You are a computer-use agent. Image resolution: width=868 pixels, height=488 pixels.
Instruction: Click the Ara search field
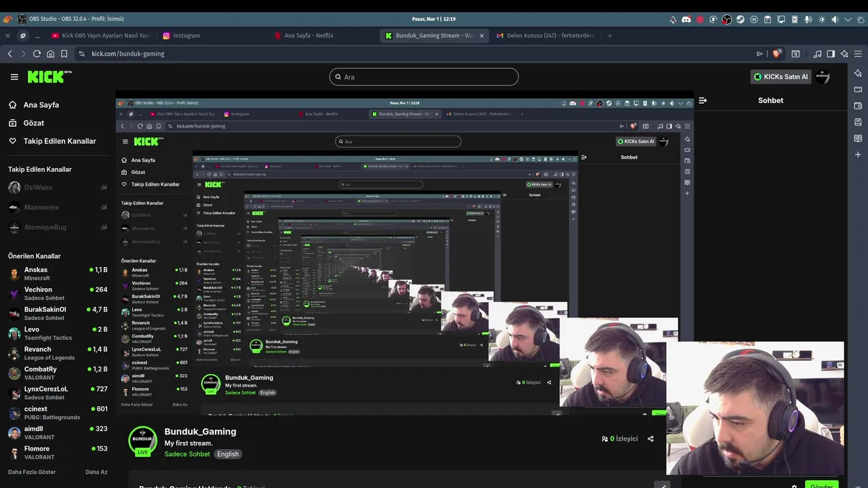[424, 77]
